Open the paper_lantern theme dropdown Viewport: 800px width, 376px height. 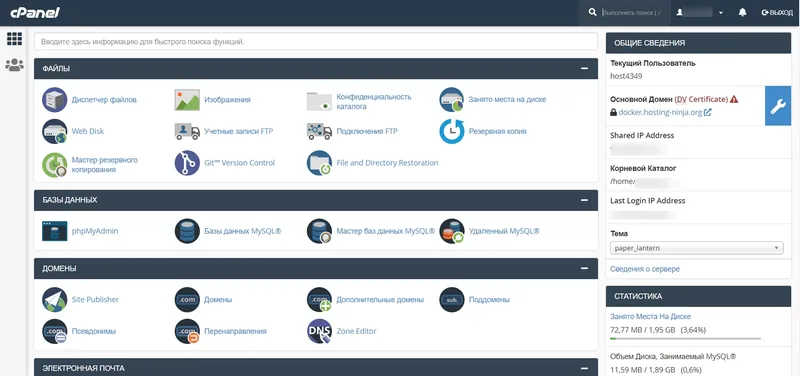[696, 248]
